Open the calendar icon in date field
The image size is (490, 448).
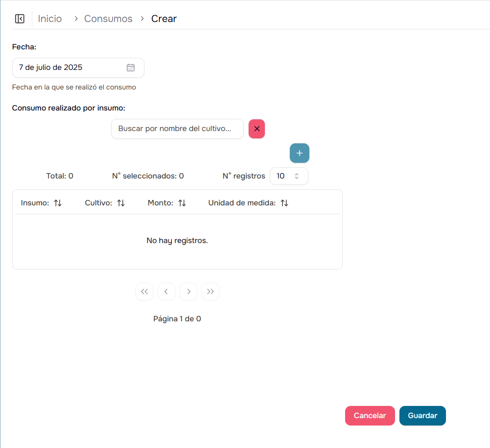(x=131, y=67)
